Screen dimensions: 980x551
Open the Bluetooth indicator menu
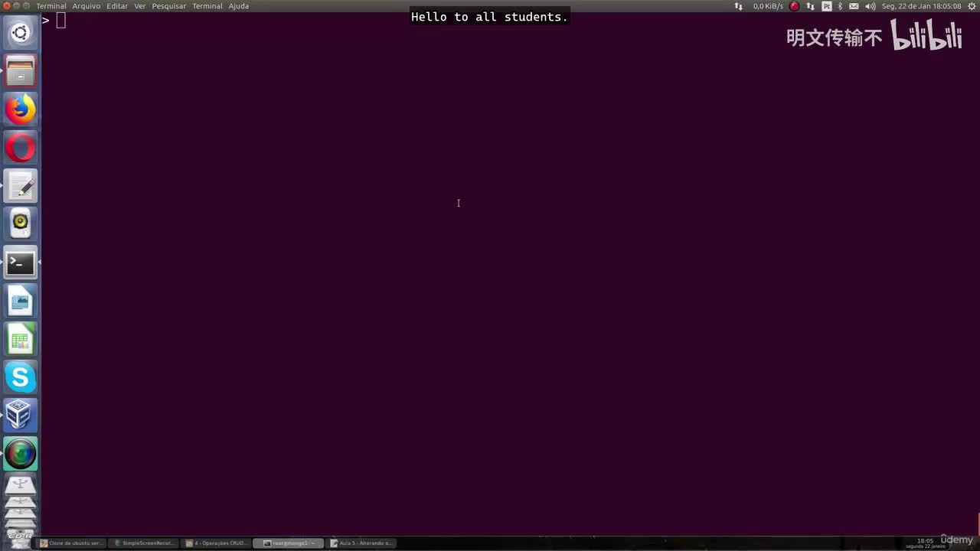click(840, 6)
